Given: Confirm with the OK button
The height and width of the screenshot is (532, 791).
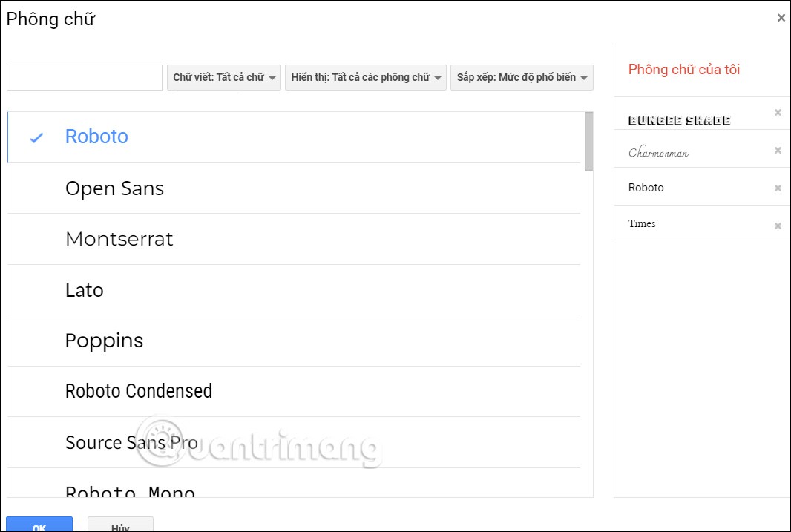Looking at the screenshot, I should (39, 525).
